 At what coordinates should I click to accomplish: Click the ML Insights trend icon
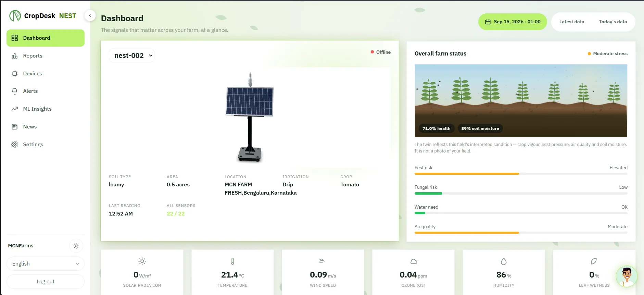14,109
